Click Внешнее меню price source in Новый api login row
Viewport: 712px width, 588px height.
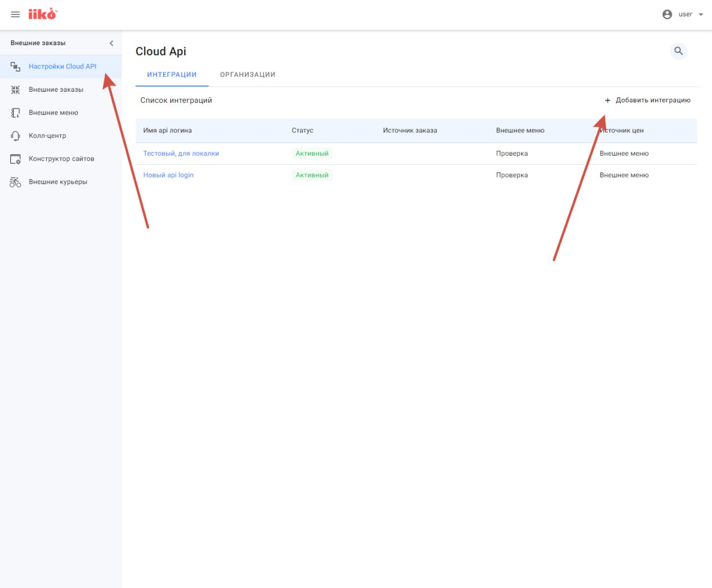[x=624, y=175]
